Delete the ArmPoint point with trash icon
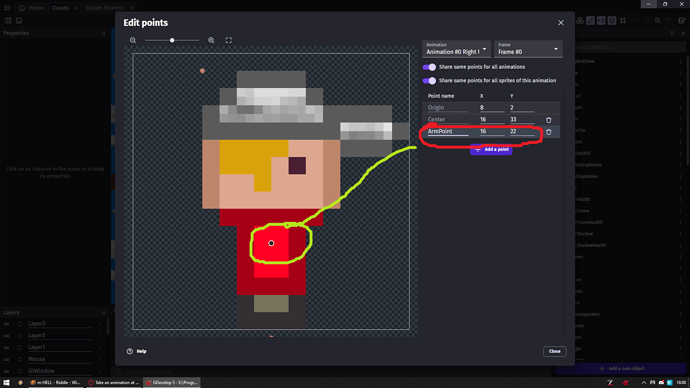The image size is (690, 388). click(549, 132)
